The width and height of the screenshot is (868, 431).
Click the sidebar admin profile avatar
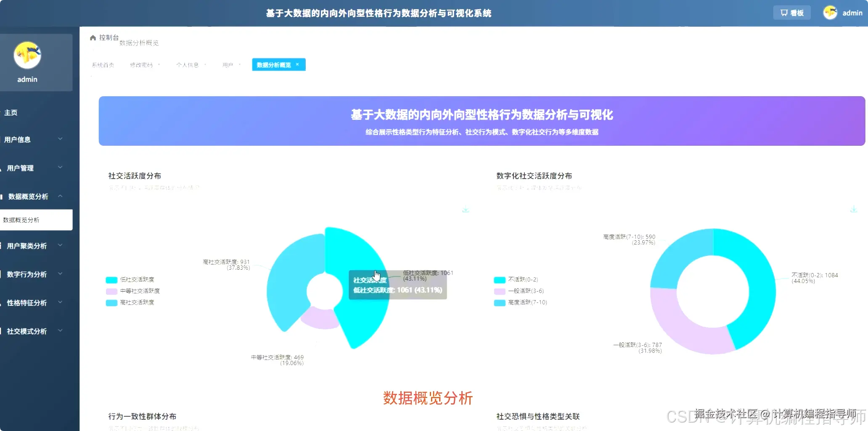pos(27,55)
